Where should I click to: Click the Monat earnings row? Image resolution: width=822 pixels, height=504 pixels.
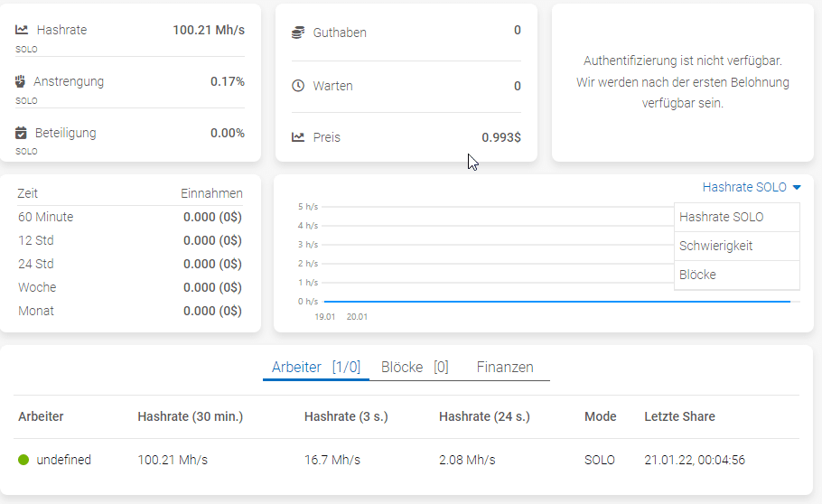click(130, 311)
